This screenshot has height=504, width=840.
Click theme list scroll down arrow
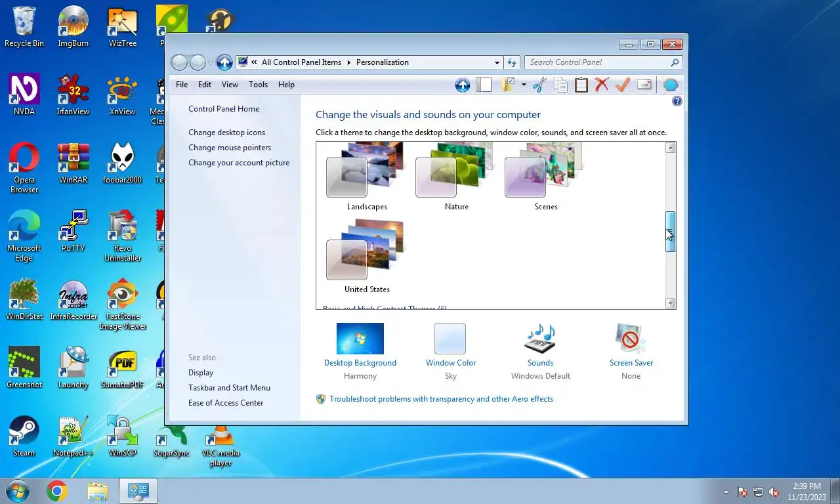click(x=670, y=303)
